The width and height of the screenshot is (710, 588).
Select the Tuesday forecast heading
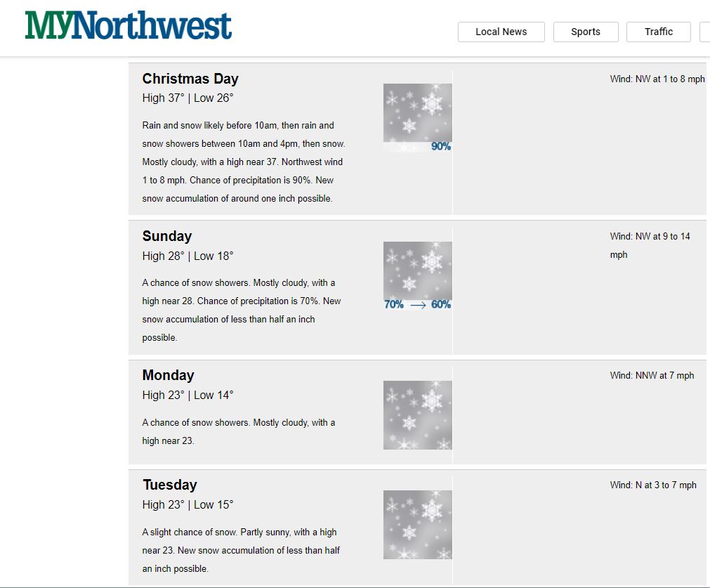coord(170,485)
